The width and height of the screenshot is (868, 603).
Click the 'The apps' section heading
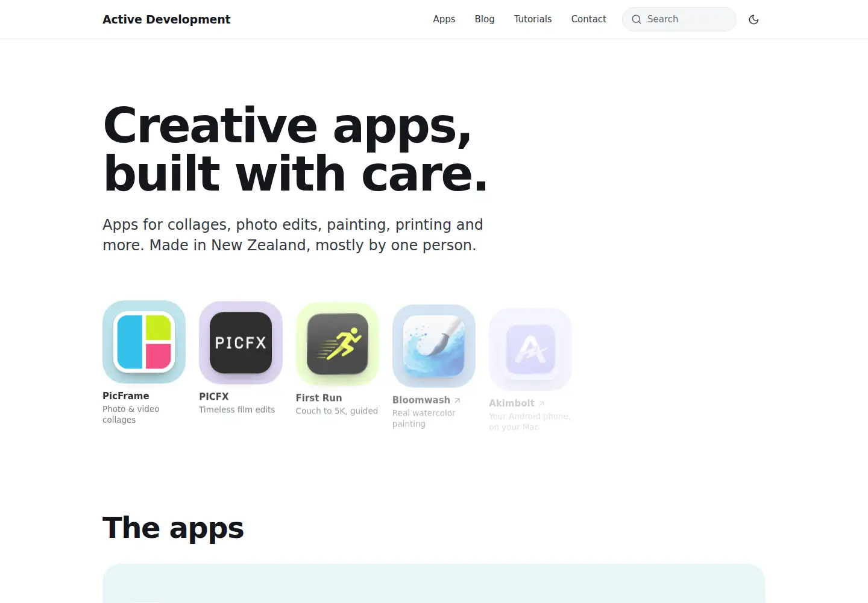point(173,528)
